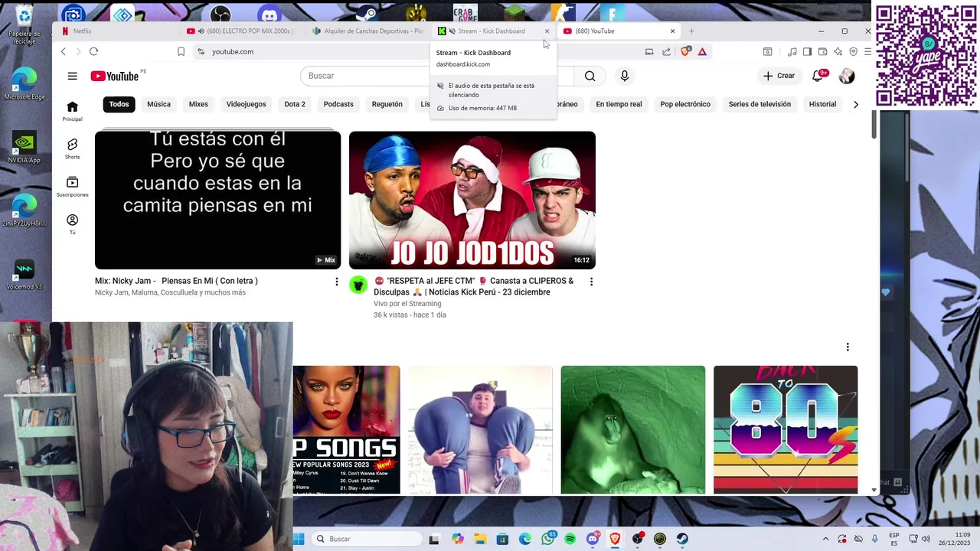The height and width of the screenshot is (551, 980).
Task: Select the Pop electrónico chip
Action: (x=685, y=104)
